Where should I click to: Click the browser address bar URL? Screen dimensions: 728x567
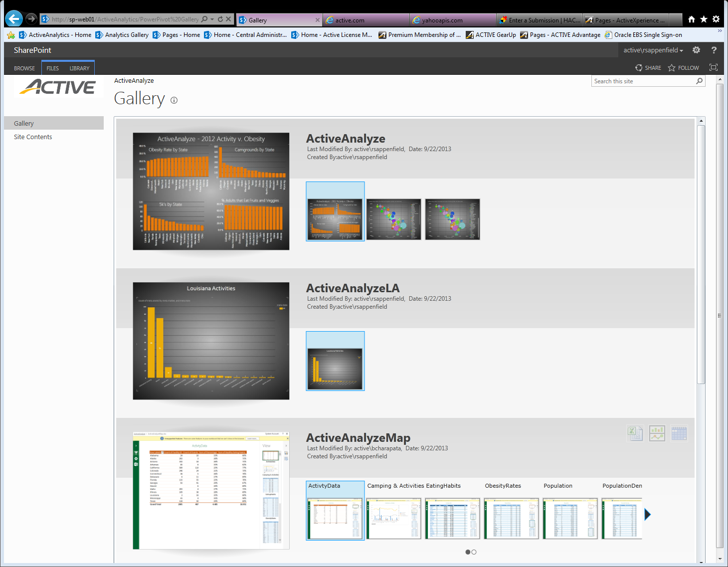(125, 19)
